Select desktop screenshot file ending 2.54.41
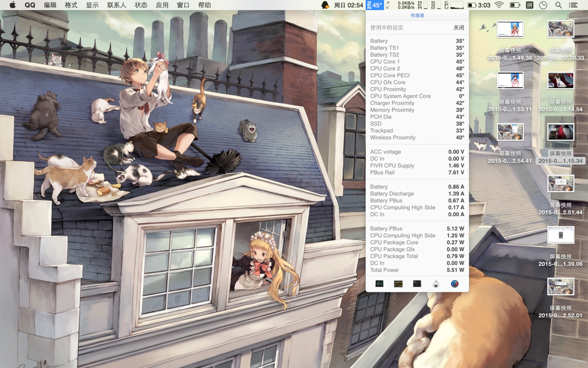588x368 pixels. click(x=510, y=144)
